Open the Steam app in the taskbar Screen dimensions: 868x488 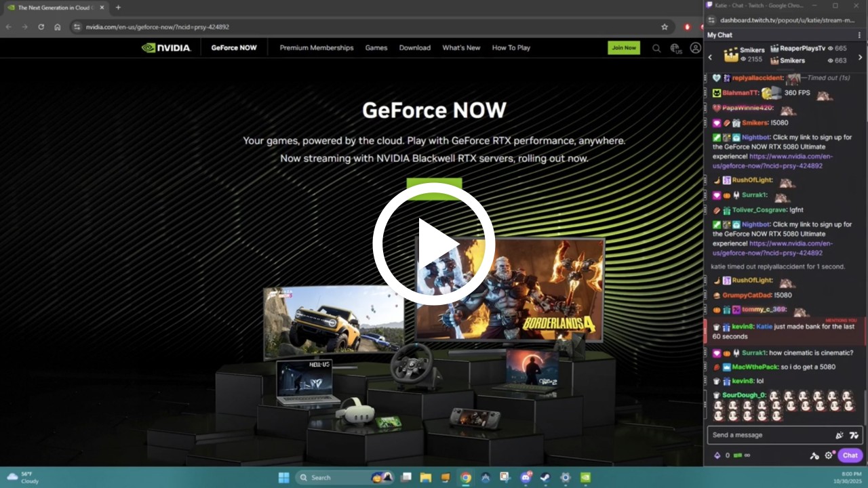tap(545, 477)
